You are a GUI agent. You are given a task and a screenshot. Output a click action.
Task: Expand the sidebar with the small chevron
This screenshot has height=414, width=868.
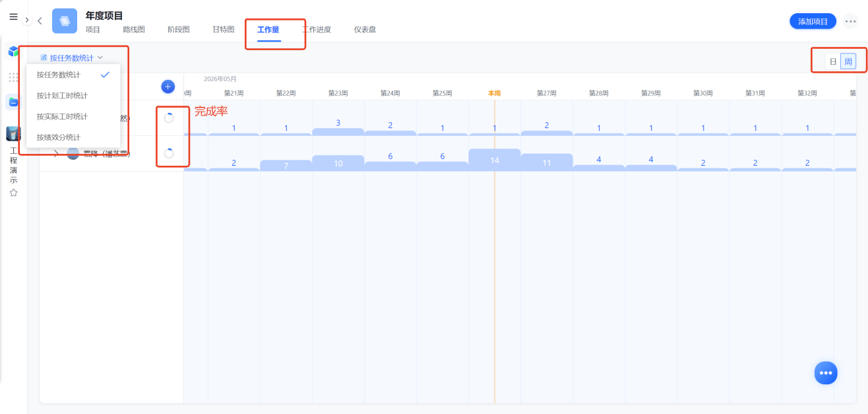(27, 20)
